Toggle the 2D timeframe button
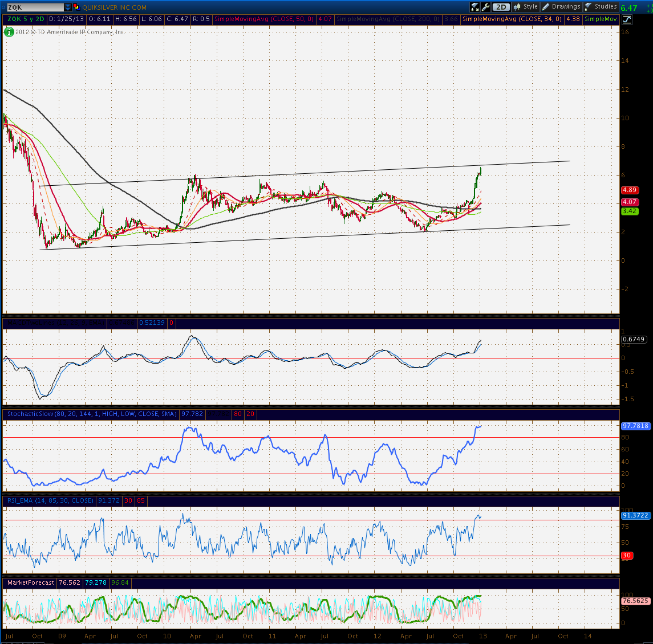Viewport: 653px width, 644px height. (501, 7)
